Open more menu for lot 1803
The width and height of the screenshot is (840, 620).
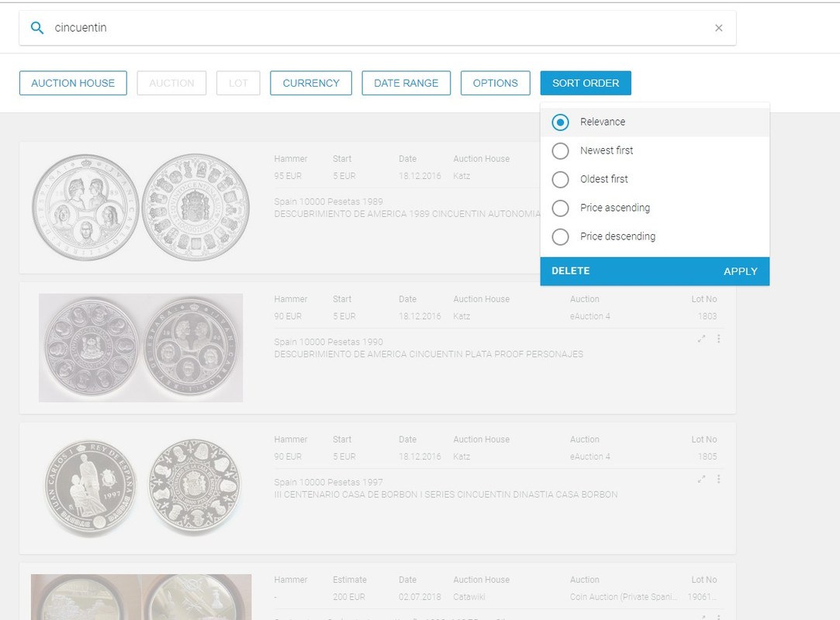[x=718, y=339]
